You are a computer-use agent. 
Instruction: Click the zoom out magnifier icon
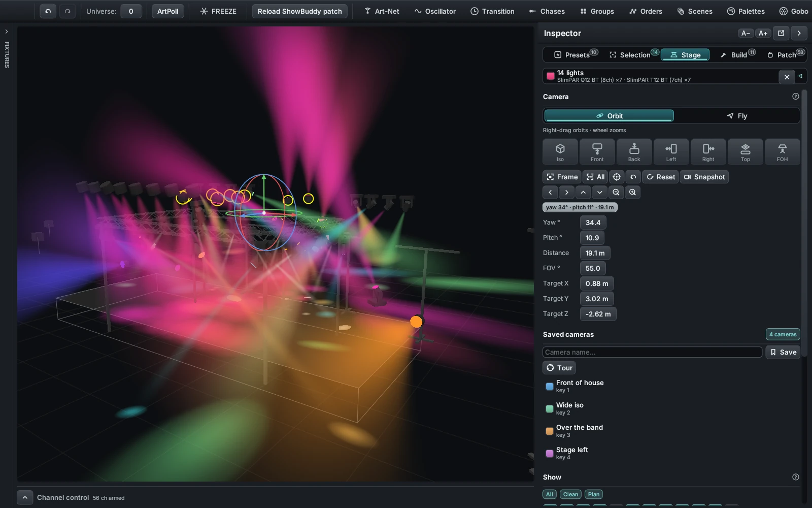[616, 192]
